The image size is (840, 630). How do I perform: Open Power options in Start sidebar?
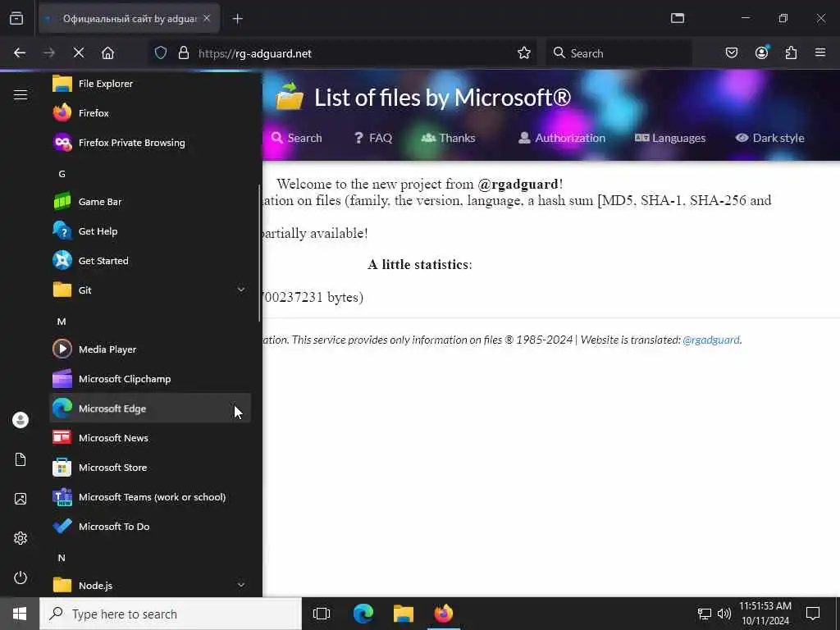coord(21,577)
